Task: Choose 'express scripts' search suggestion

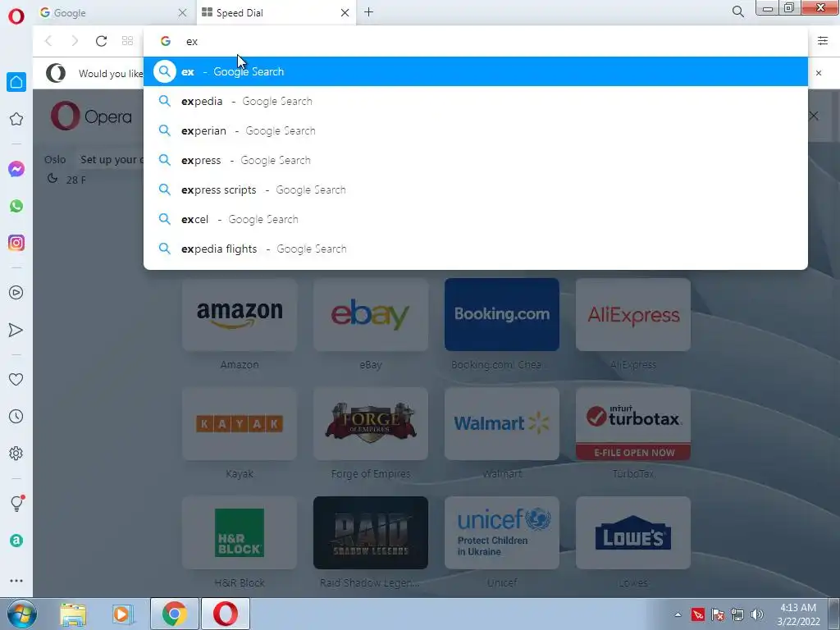Action: point(475,189)
